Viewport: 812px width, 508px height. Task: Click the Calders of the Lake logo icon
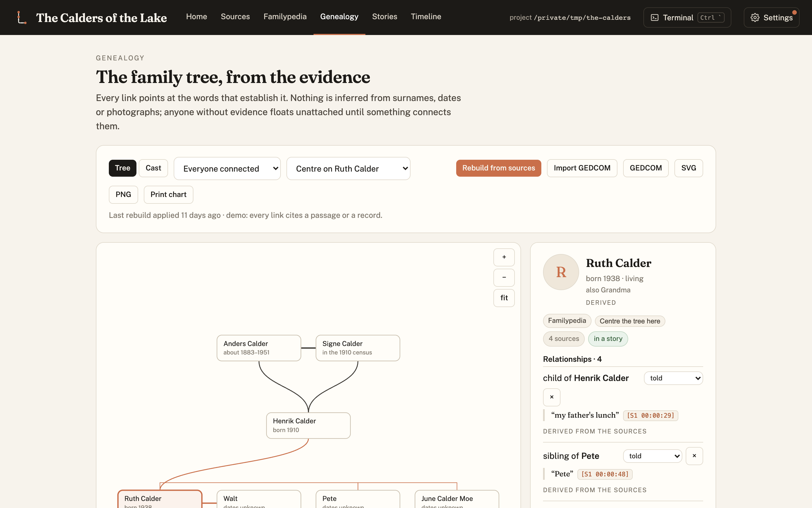point(22,17)
